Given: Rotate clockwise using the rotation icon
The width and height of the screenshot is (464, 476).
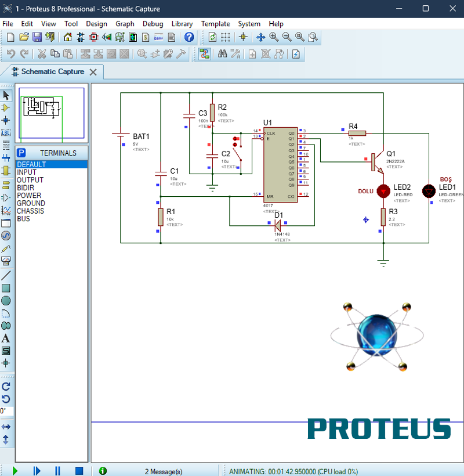Looking at the screenshot, I should click(x=6, y=386).
